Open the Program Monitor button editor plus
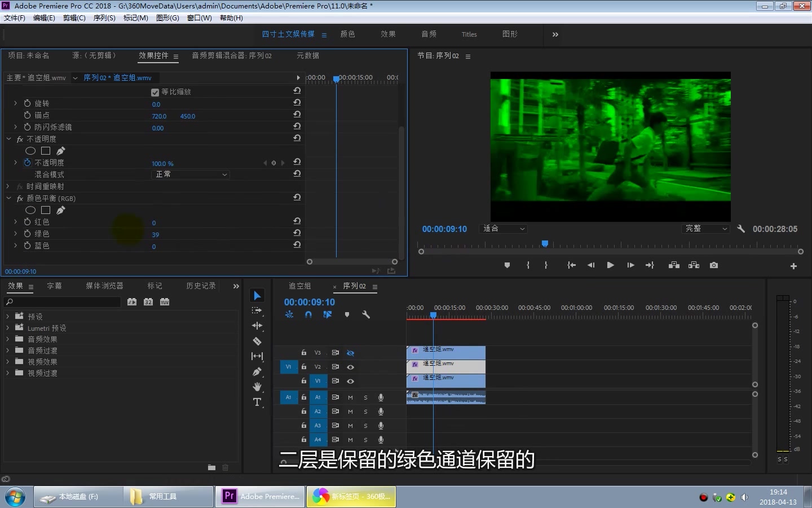This screenshot has width=812, height=508. [793, 266]
